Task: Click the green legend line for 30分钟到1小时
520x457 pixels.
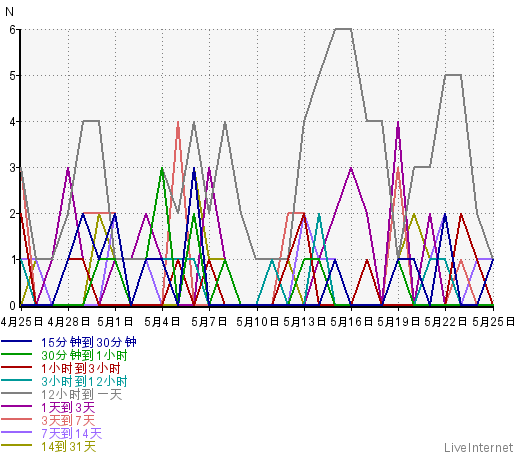Action: pyautogui.click(x=16, y=354)
